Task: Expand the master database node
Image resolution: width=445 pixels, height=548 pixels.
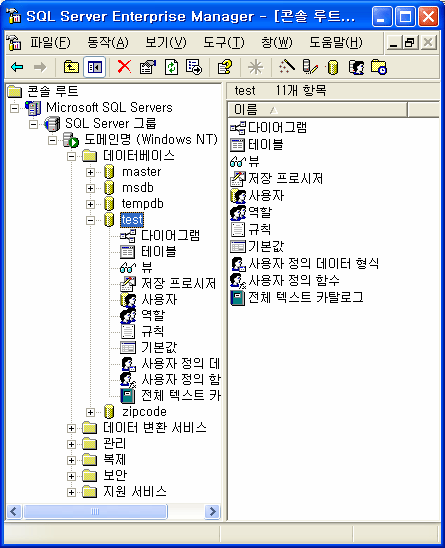Action: tap(91, 172)
